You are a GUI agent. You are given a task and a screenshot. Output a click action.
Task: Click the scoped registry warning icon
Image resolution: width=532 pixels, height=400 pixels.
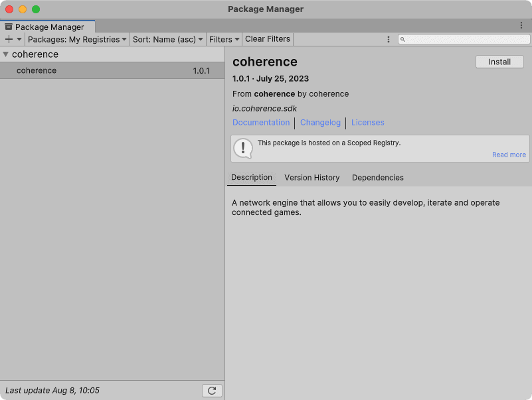(242, 149)
